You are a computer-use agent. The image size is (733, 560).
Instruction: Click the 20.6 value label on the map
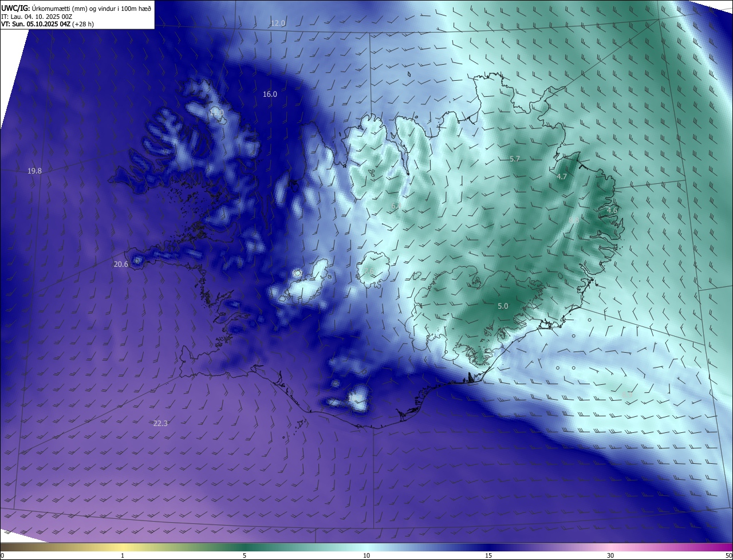121,264
